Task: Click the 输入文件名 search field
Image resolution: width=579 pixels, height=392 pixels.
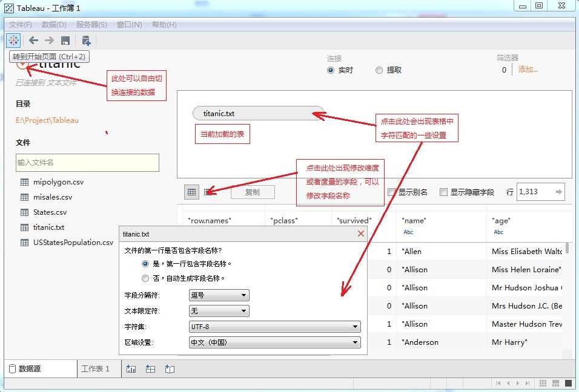Action: click(87, 163)
